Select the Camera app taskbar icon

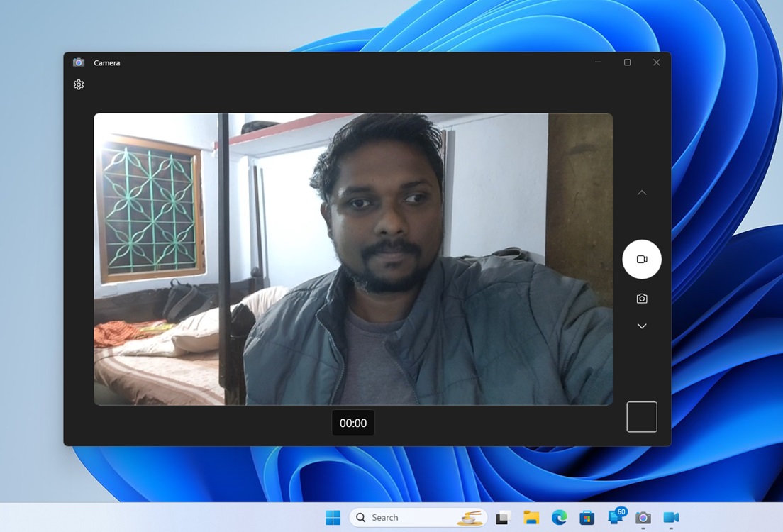643,518
